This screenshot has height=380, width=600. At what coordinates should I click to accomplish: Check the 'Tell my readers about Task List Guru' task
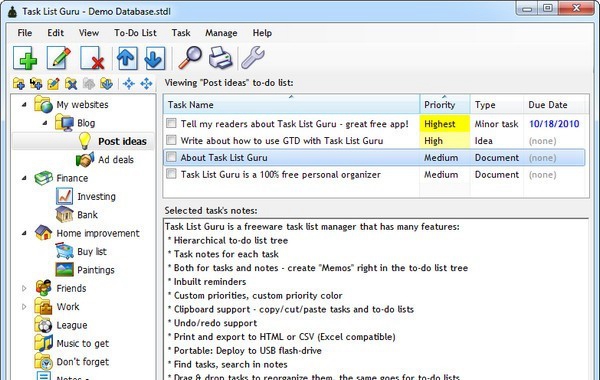(x=171, y=123)
